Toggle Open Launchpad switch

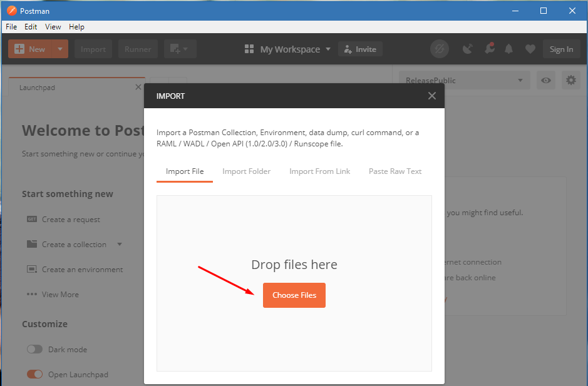(x=34, y=374)
